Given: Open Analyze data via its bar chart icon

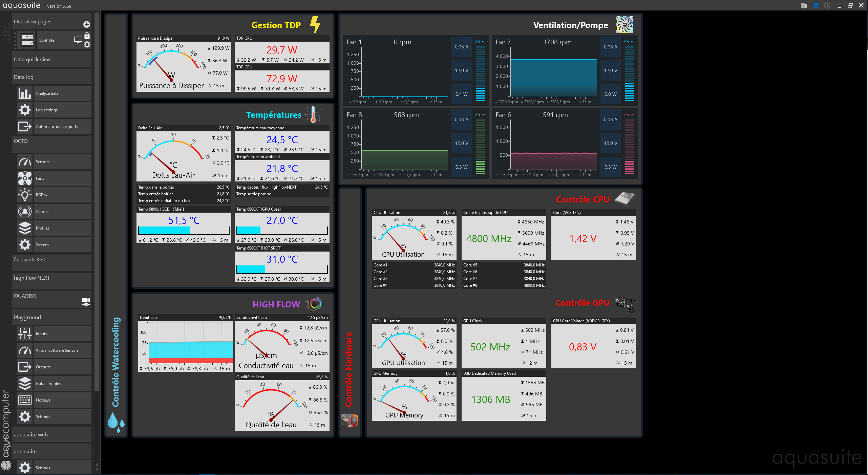Looking at the screenshot, I should [x=25, y=93].
